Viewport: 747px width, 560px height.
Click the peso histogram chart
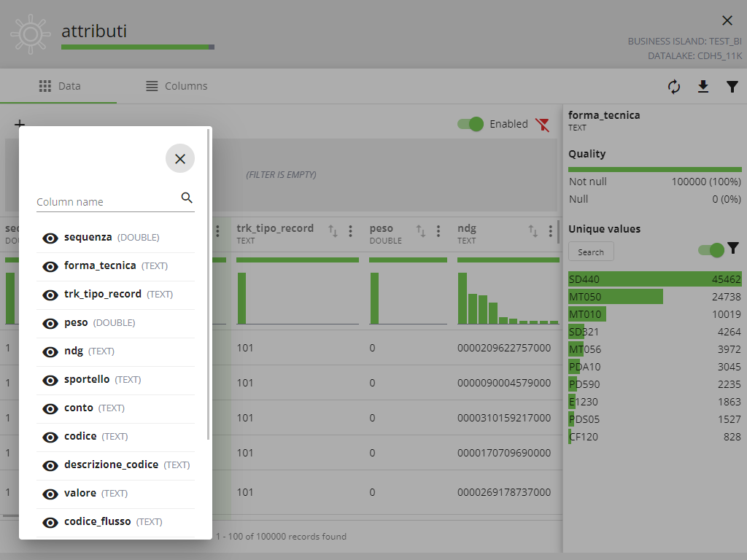pos(408,298)
